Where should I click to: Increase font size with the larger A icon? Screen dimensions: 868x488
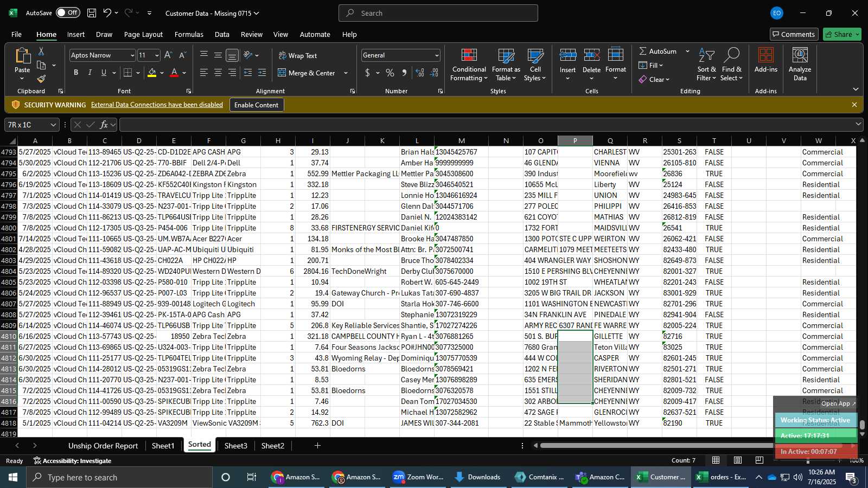(x=168, y=55)
